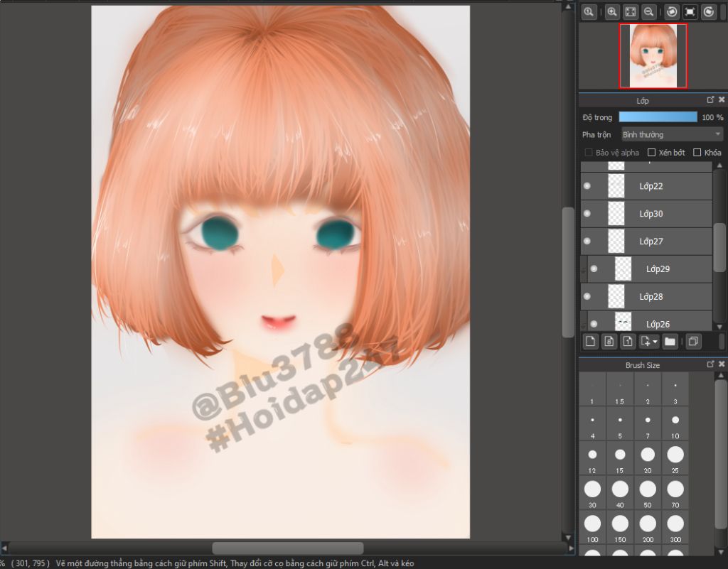Image resolution: width=728 pixels, height=569 pixels.
Task: Hide layer Lớp27 visibility dot
Action: point(587,241)
